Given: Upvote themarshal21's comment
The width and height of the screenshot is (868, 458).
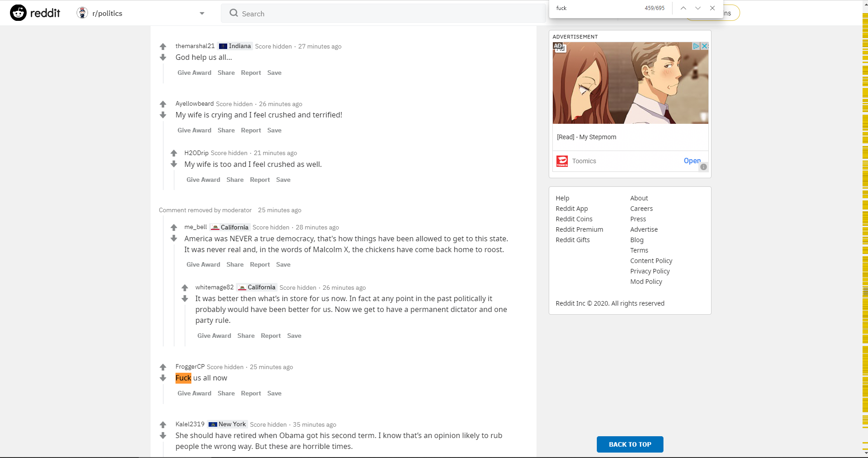Looking at the screenshot, I should [163, 46].
